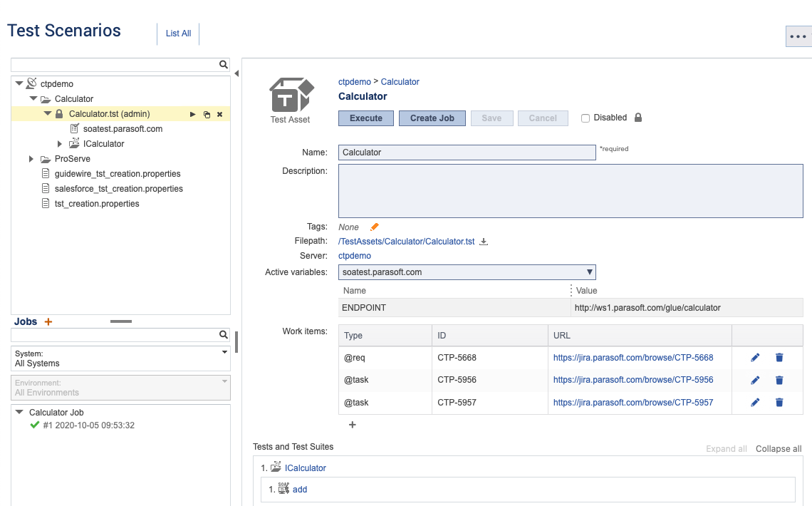Edit the CTP-5668 work item

pos(755,357)
